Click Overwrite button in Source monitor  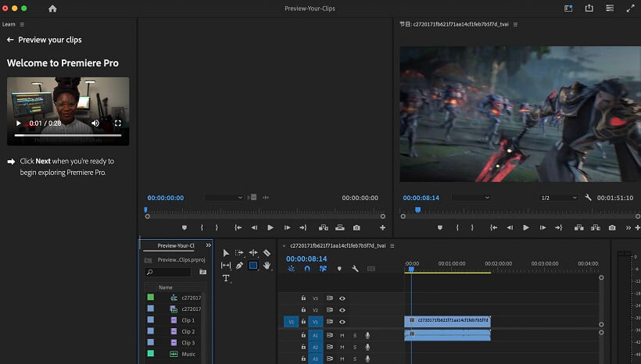tap(340, 227)
